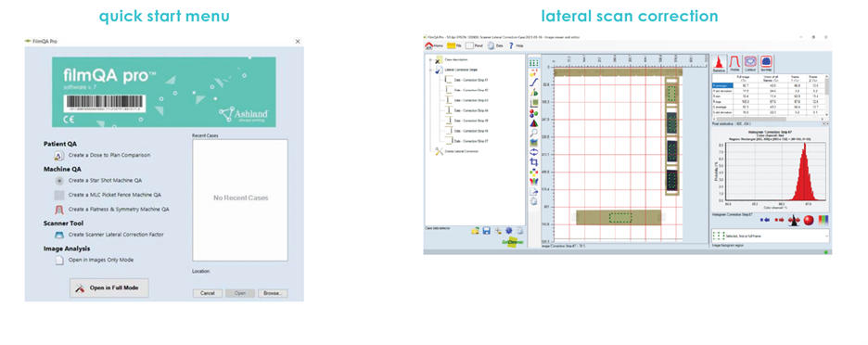Create a Dose to Plan Comparison
Image resolution: width=868 pixels, height=345 pixels.
click(109, 155)
